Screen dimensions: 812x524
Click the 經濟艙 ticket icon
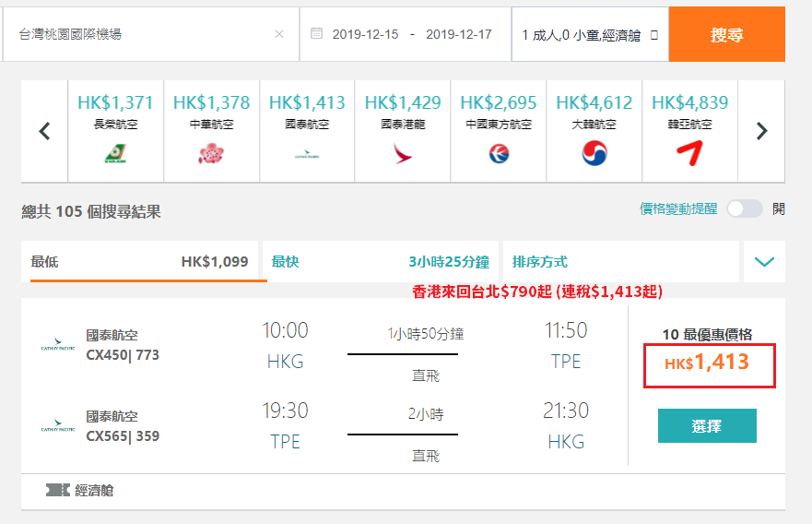coord(57,490)
